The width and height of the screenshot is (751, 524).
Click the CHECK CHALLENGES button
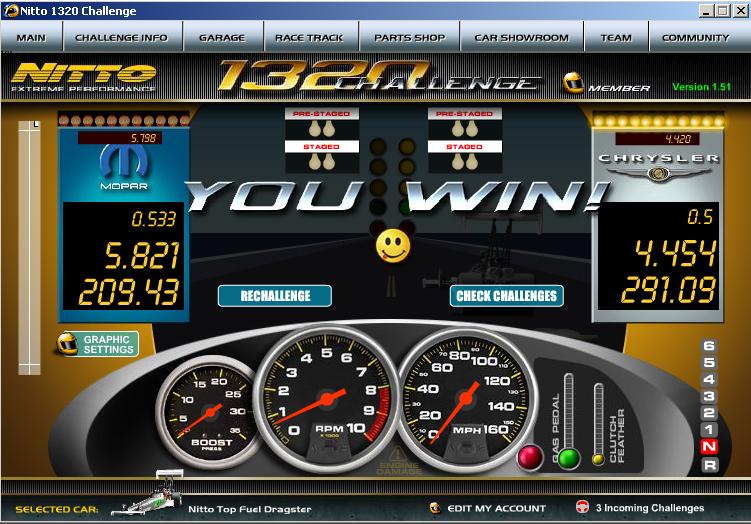pos(507,296)
